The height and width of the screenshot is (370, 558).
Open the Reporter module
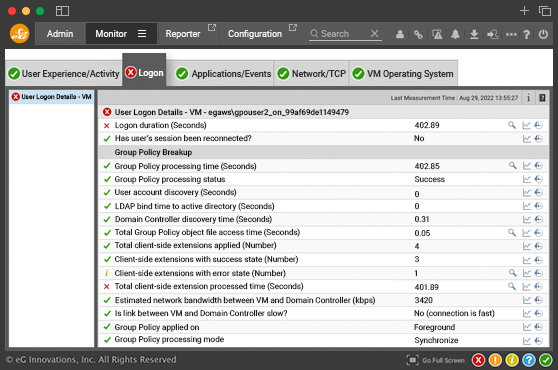[x=183, y=34]
